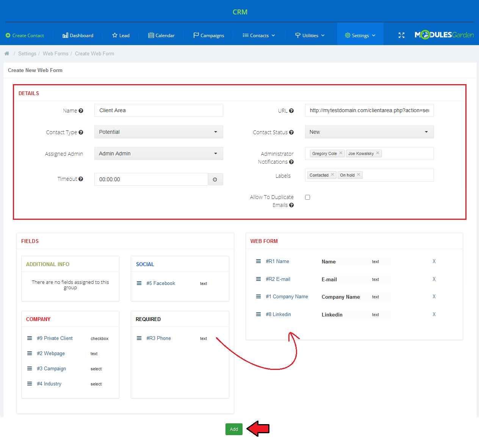Click Company Name label in web form
479x448 pixels.
tap(341, 297)
